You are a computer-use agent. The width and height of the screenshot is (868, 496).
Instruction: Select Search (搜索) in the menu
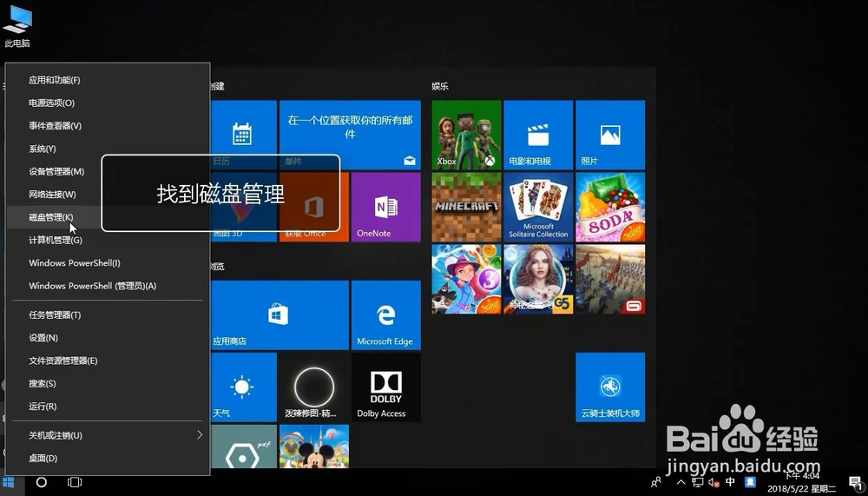[x=108, y=383]
